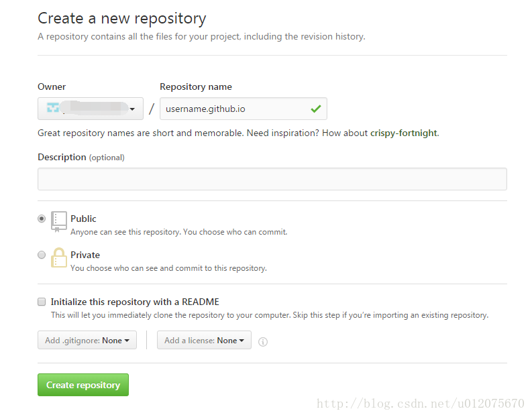Click the Description input field

[x=272, y=179]
